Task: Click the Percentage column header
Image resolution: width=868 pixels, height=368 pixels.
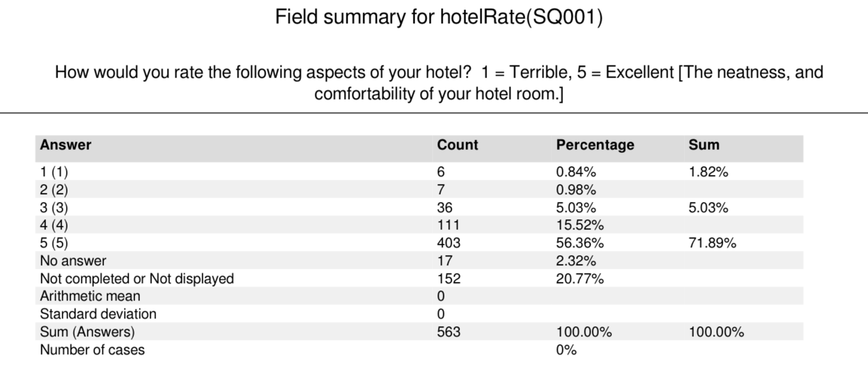Action: [x=595, y=145]
